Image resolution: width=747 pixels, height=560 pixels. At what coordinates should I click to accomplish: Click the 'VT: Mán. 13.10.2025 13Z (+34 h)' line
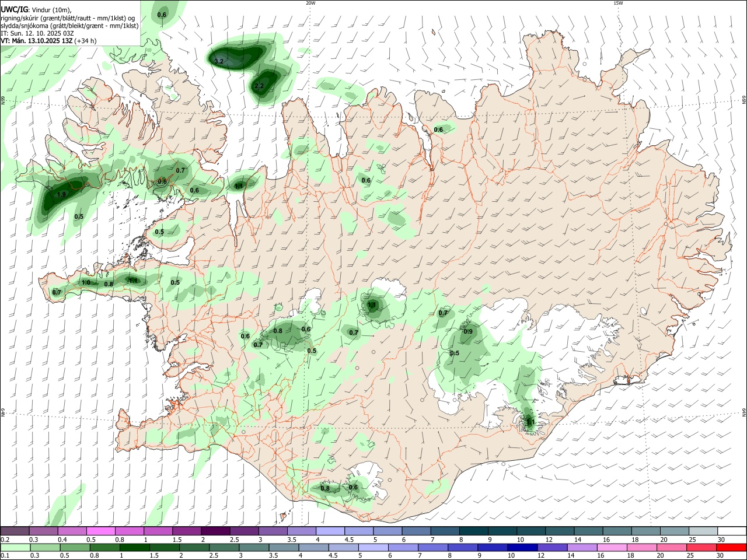pyautogui.click(x=49, y=41)
